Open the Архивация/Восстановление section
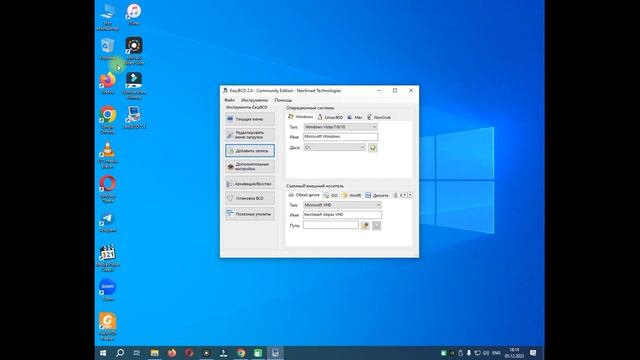Image resolution: width=640 pixels, height=360 pixels. (250, 184)
